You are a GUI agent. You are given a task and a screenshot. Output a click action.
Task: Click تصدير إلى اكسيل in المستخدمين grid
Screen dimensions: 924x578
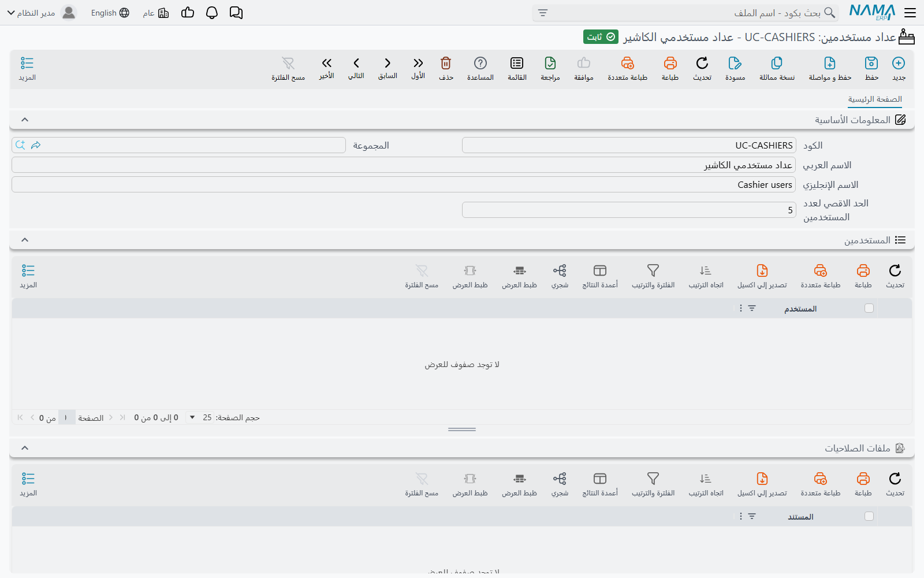coord(762,276)
